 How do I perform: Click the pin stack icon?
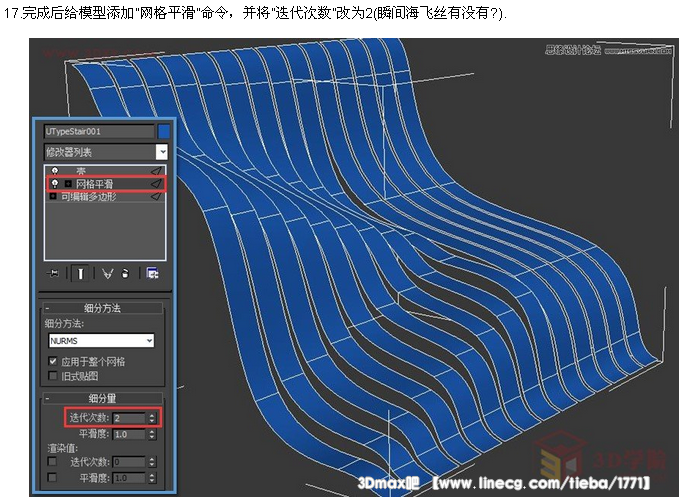[x=52, y=274]
